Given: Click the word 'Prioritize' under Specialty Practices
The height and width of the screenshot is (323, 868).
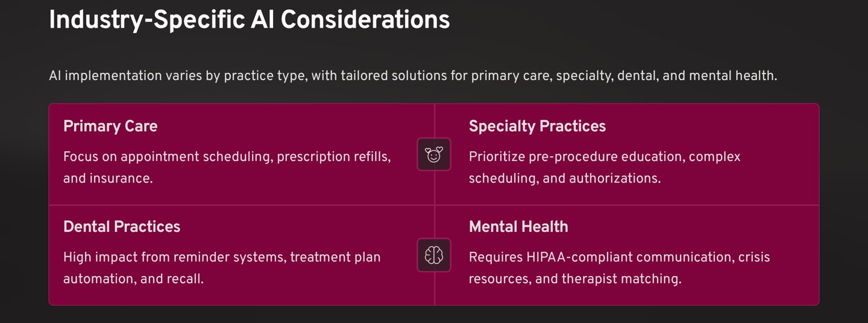Looking at the screenshot, I should coord(497,157).
